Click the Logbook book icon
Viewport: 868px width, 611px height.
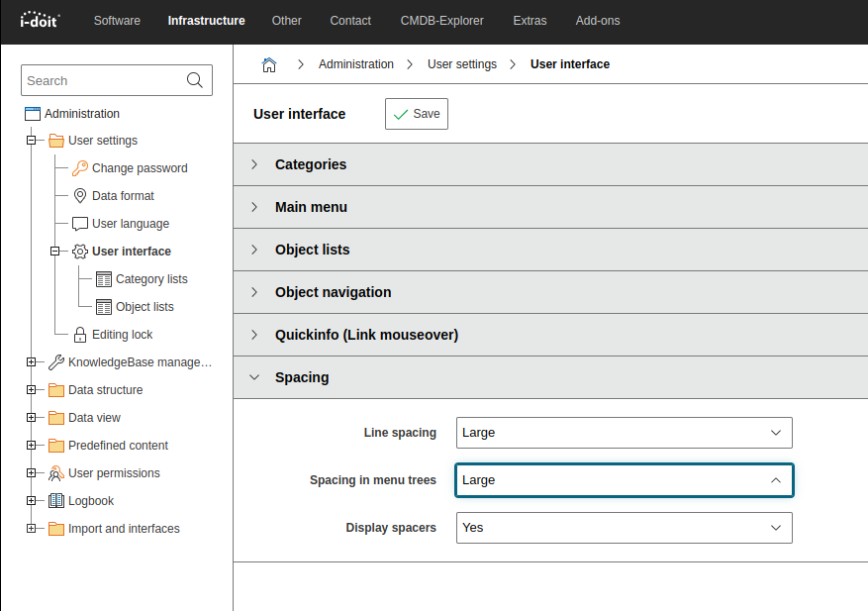[x=55, y=501]
